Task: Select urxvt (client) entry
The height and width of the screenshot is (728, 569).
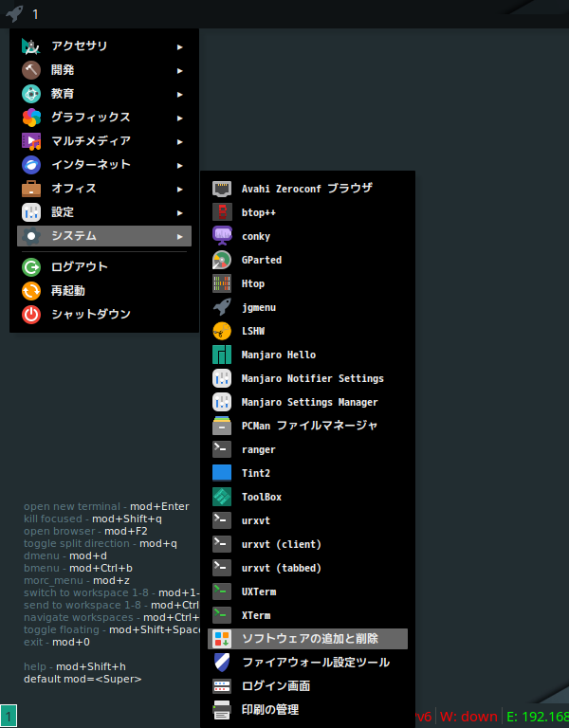Action: [x=307, y=544]
